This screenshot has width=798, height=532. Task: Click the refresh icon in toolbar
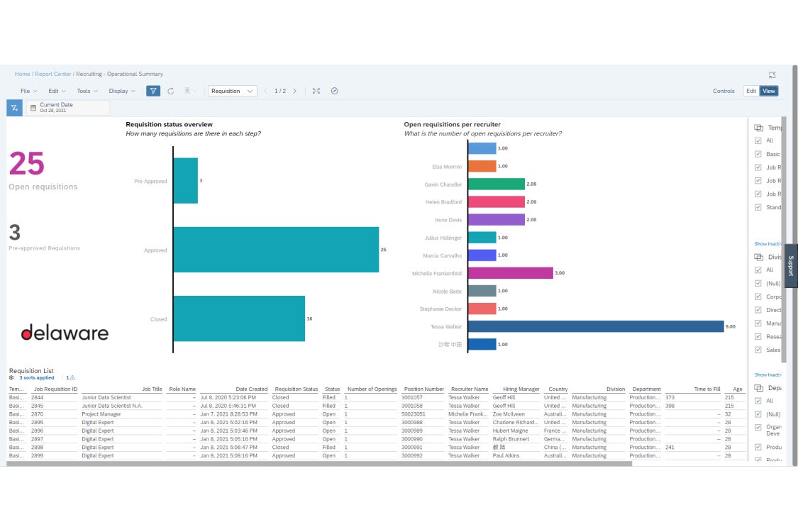pos(170,91)
